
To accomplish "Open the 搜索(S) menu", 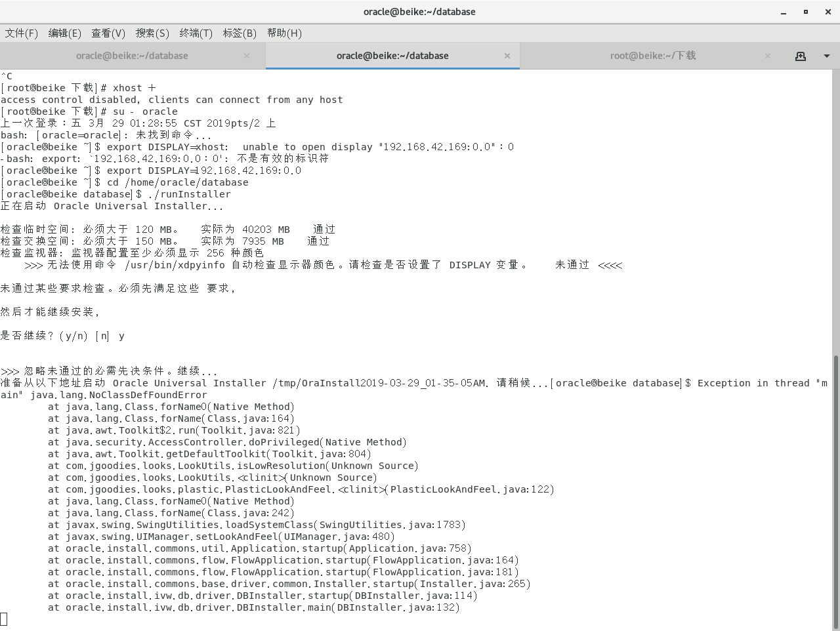I will coord(152,33).
